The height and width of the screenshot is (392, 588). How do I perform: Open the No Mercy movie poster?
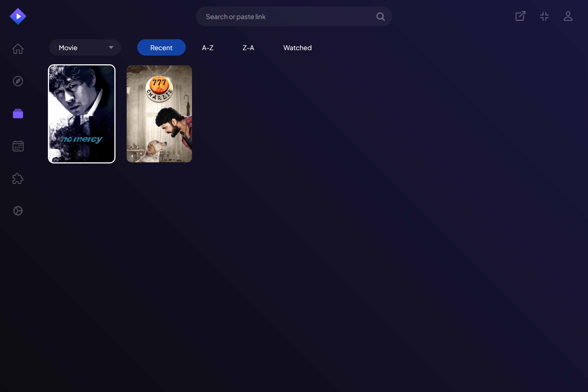coord(82,114)
